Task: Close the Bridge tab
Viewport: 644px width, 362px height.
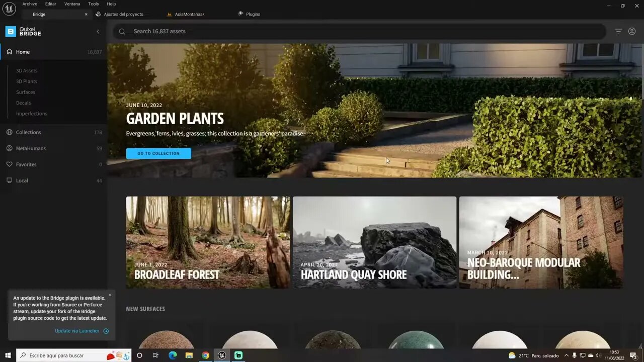Action: tap(86, 14)
